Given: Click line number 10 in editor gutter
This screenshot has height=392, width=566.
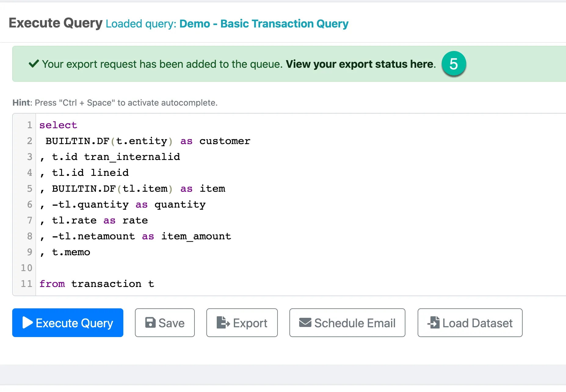Looking at the screenshot, I should coord(27,268).
